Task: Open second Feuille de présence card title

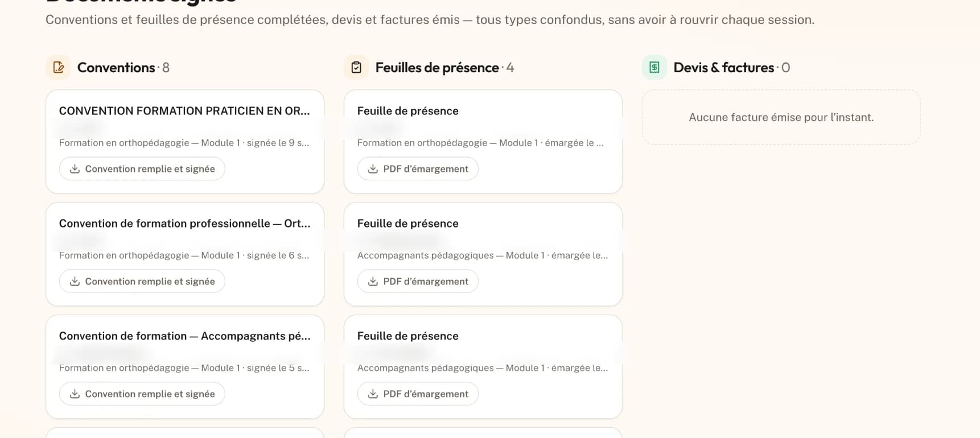Action: click(407, 224)
